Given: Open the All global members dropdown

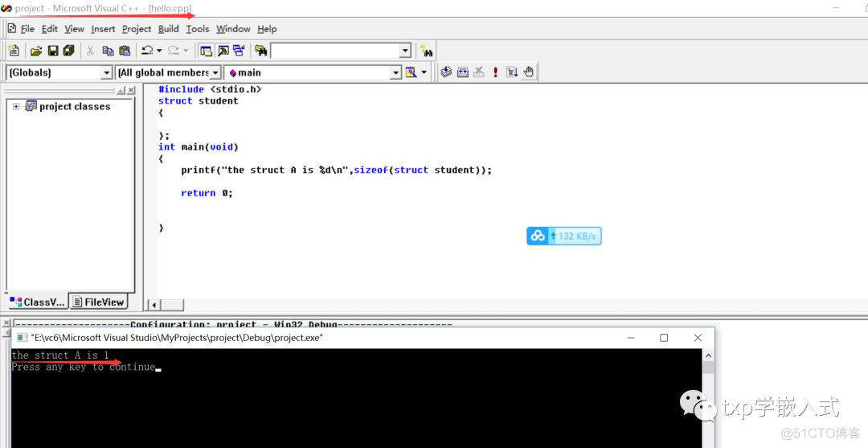Looking at the screenshot, I should (x=215, y=72).
